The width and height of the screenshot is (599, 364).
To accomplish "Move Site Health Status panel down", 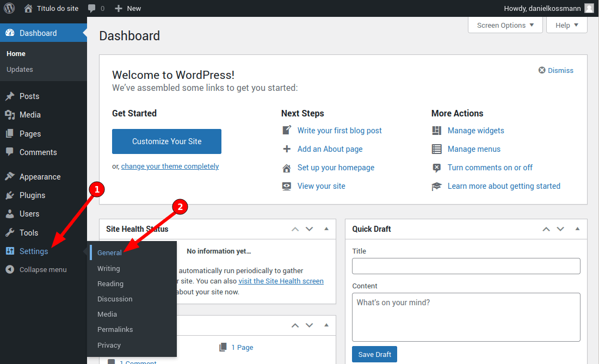I will pyautogui.click(x=310, y=229).
